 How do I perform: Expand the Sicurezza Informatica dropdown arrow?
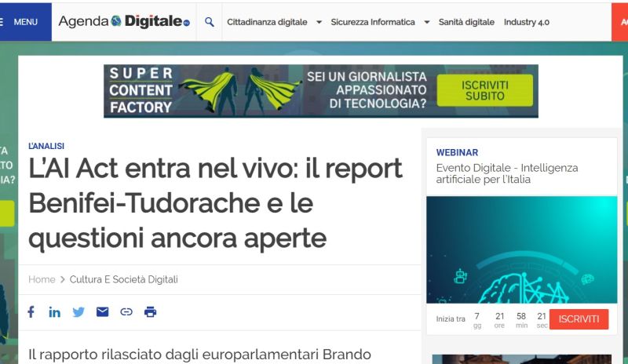click(x=426, y=23)
